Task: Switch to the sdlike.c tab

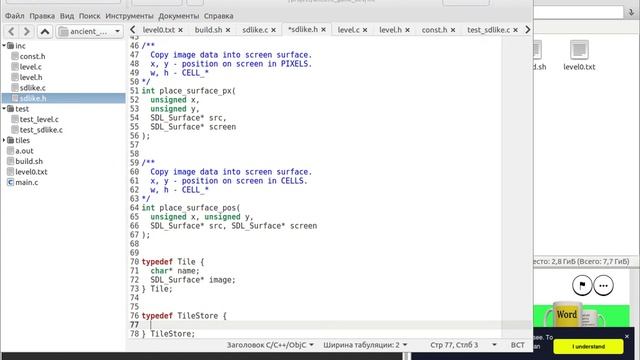Action: (x=255, y=30)
